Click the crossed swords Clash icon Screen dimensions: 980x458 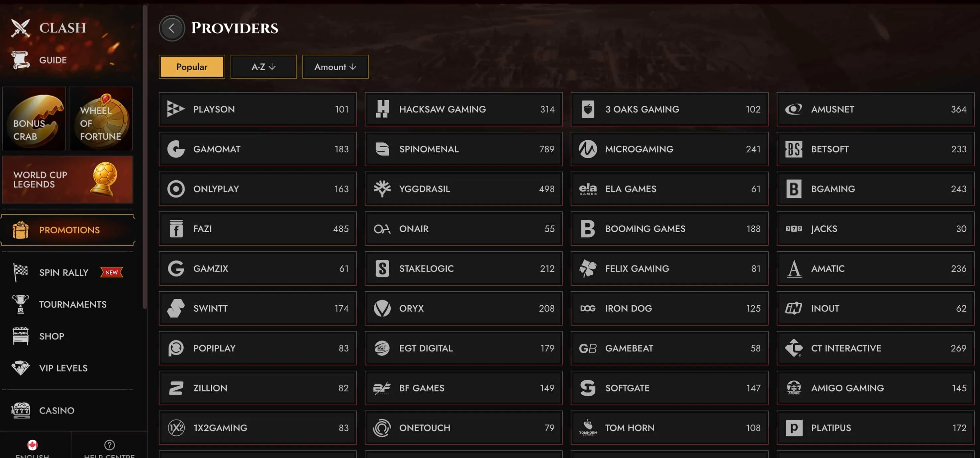coord(21,28)
